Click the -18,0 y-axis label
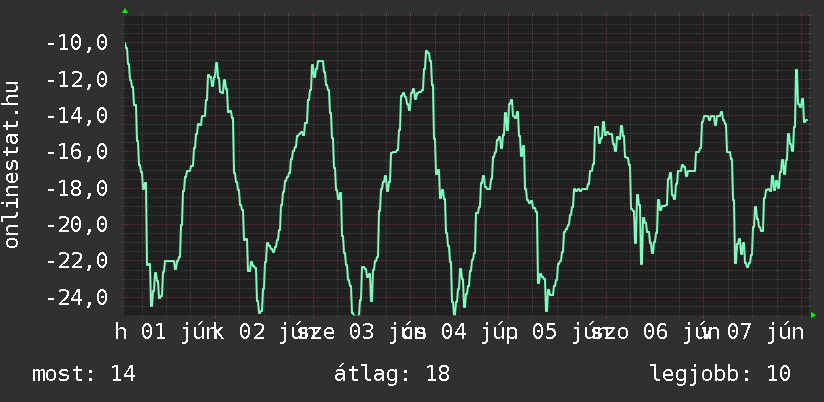The width and height of the screenshot is (824, 402). [77, 188]
